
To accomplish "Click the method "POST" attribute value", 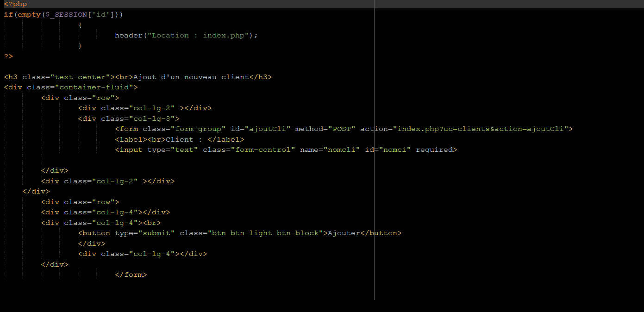I will click(341, 129).
